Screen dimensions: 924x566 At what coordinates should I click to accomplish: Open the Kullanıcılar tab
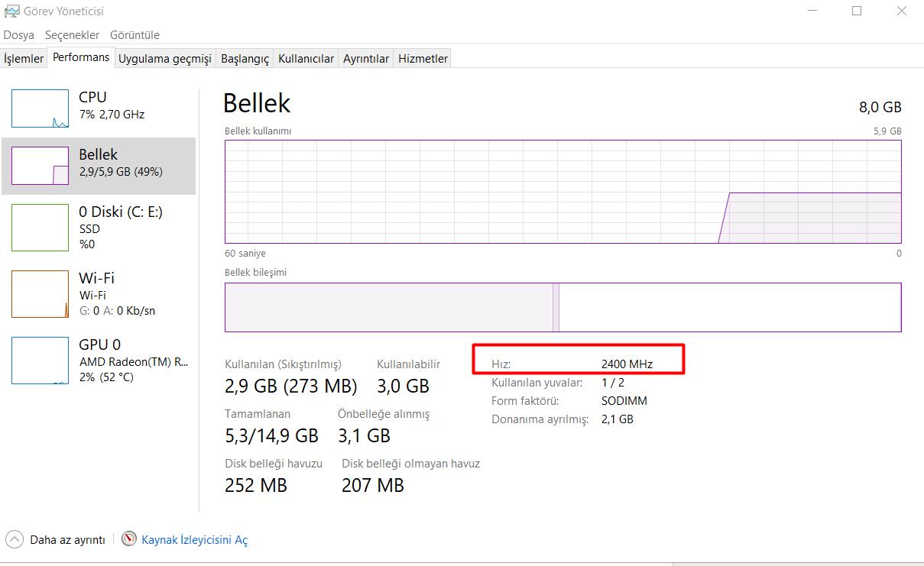click(306, 59)
